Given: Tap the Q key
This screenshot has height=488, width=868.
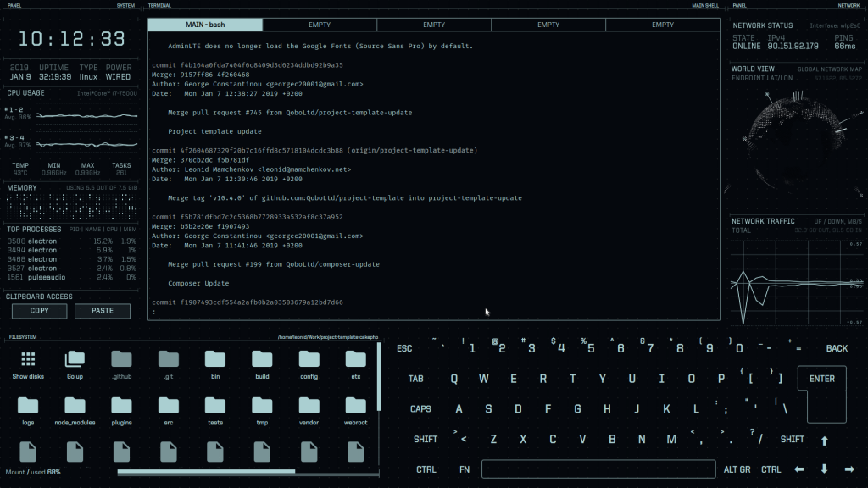Looking at the screenshot, I should click(454, 379).
